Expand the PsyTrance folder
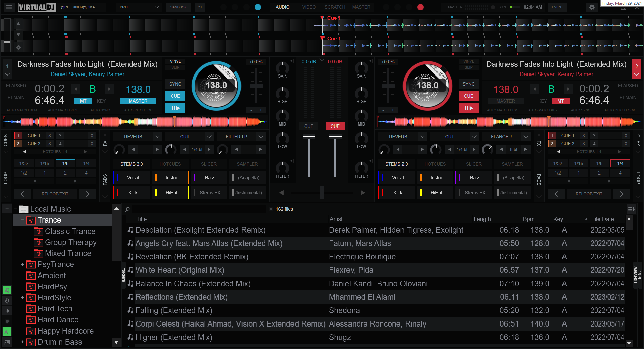This screenshot has width=644, height=349. click(23, 264)
